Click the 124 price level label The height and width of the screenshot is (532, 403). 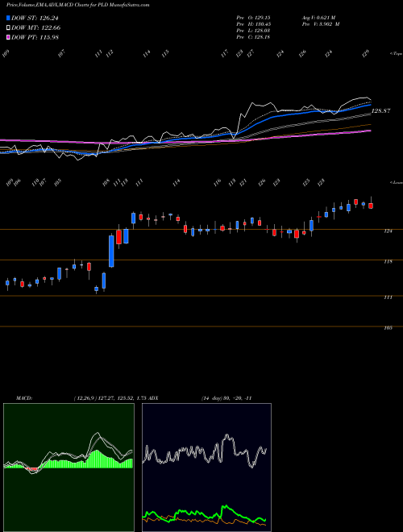pos(388,231)
